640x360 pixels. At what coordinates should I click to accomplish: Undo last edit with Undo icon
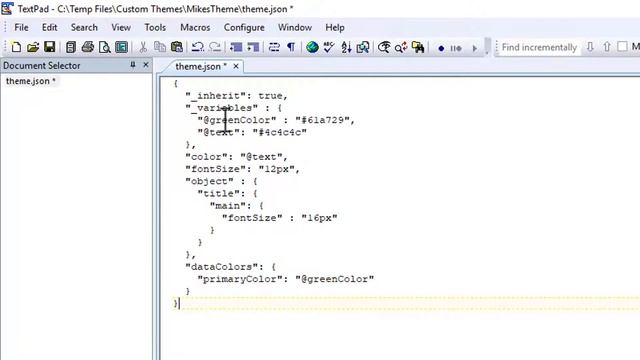(x=198, y=47)
